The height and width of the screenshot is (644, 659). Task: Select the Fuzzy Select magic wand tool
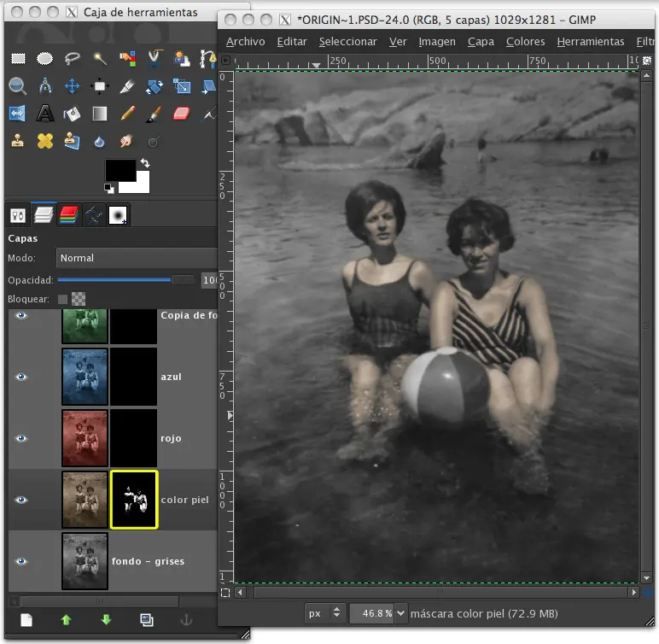click(x=100, y=58)
